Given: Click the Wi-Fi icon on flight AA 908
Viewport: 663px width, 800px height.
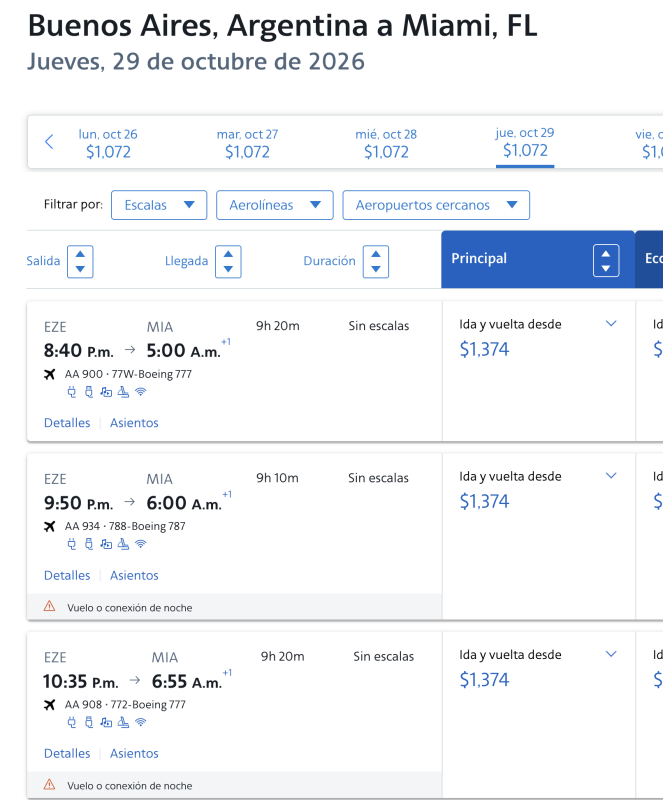Looking at the screenshot, I should click(141, 722).
